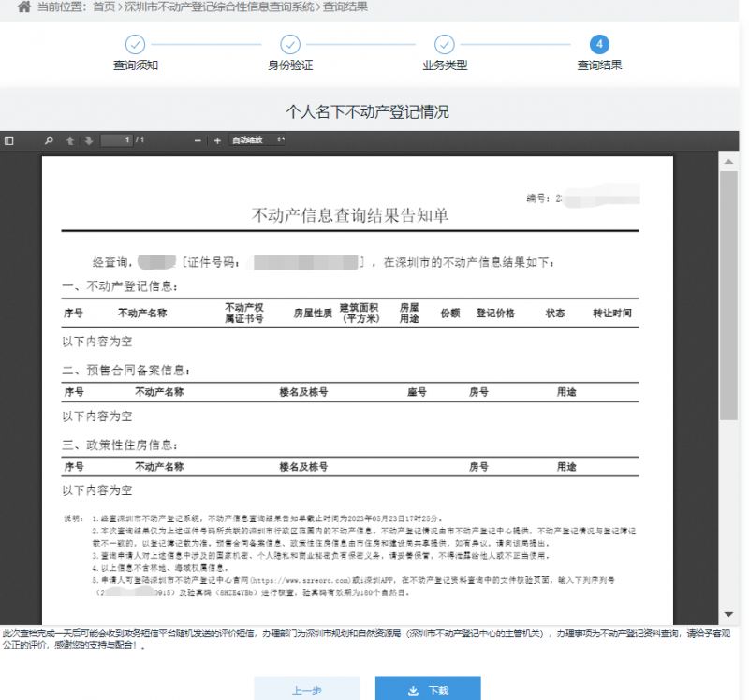This screenshot has width=749, height=700.
Task: Click the 业务类型 step circle
Action: point(444,44)
